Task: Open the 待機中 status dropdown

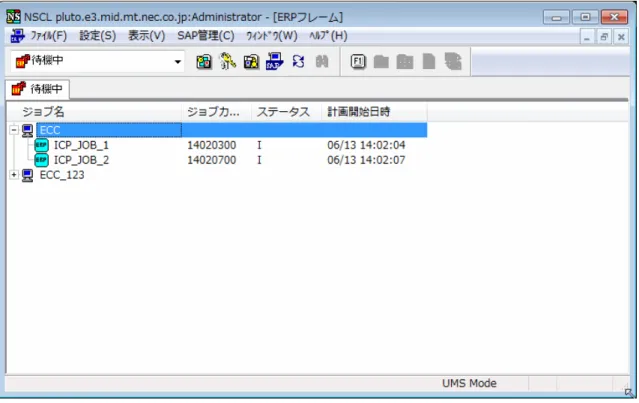Action: (178, 62)
